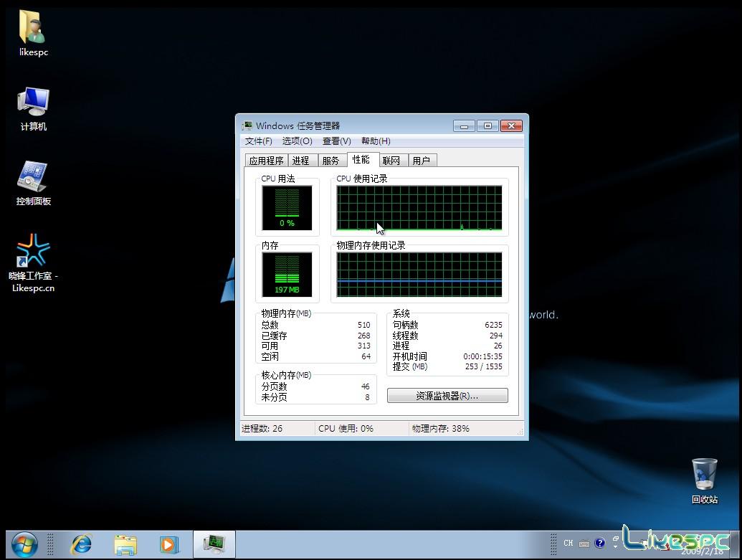This screenshot has width=742, height=560.
Task: Click the CH language indicator in the tray
Action: 567,544
